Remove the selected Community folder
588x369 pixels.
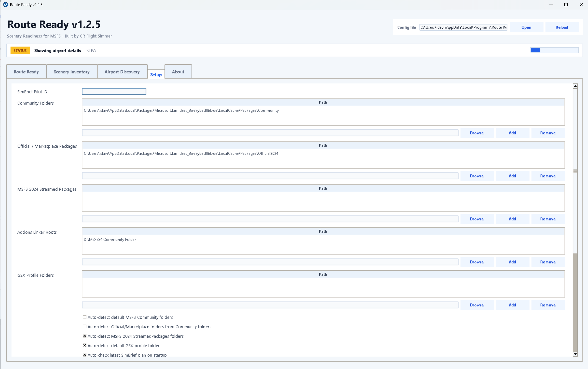click(x=548, y=133)
